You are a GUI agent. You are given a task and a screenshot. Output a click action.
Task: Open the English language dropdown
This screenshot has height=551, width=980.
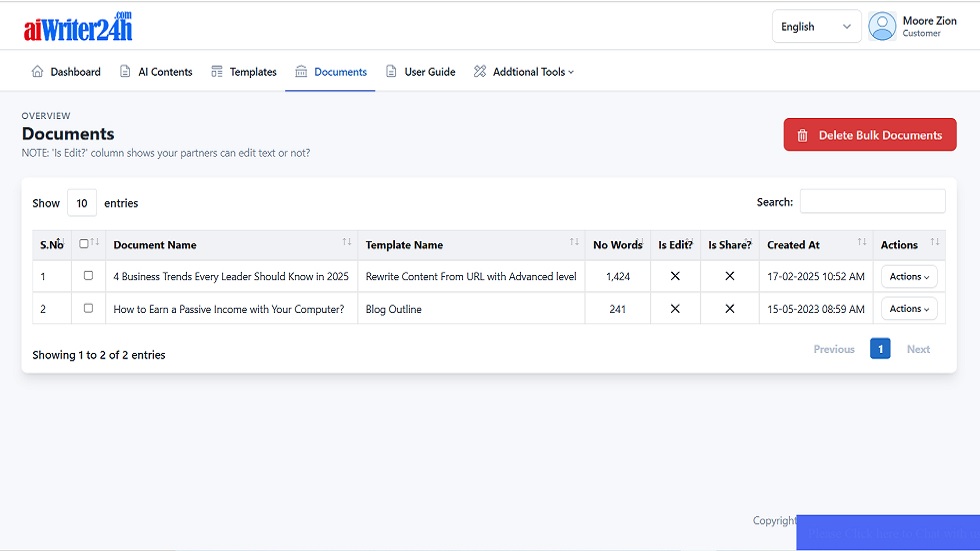click(x=816, y=27)
